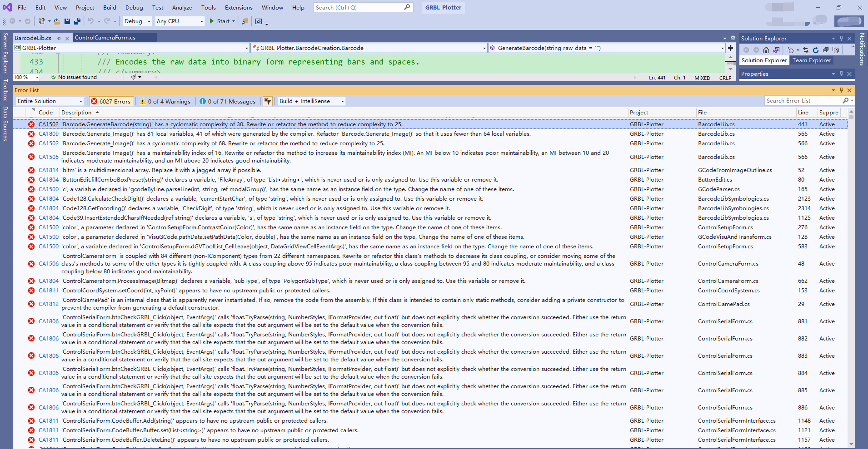868x449 pixels.
Task: Click the Search Error List field
Action: tap(803, 101)
